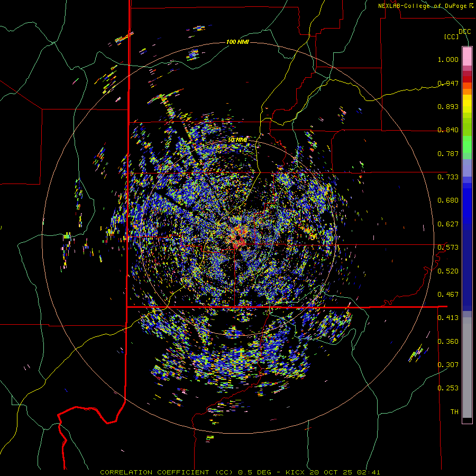Select the 0.520 scale value
Viewport: 476px width, 476px height.
click(448, 271)
